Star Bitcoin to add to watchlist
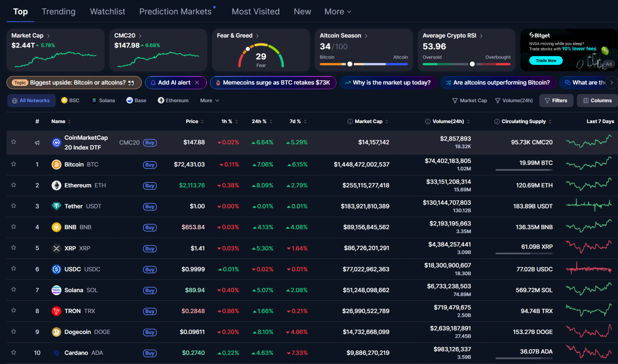This screenshot has height=364, width=618. (x=14, y=164)
